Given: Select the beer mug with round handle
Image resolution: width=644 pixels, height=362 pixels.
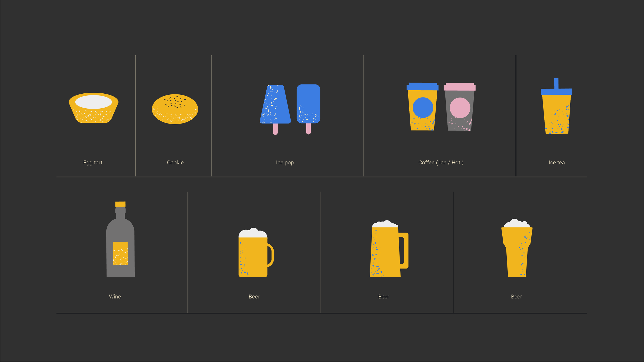Looking at the screenshot, I should [x=256, y=252].
